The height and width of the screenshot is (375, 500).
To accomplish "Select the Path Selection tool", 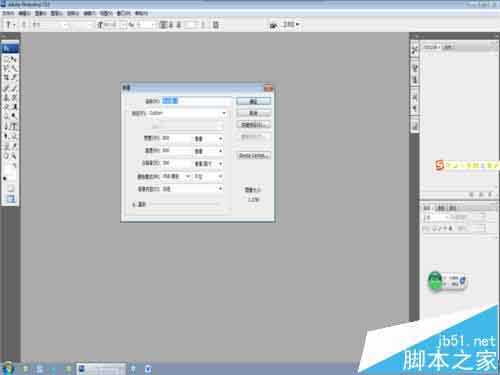I will [6, 136].
